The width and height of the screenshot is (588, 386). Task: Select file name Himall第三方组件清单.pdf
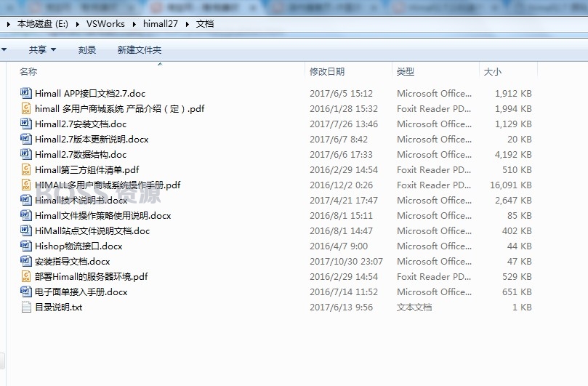click(x=87, y=170)
